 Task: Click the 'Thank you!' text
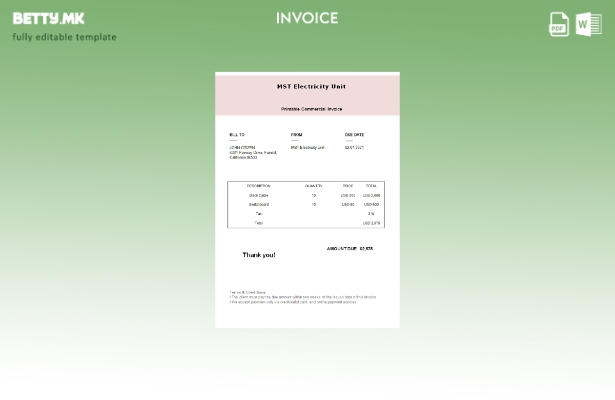(259, 255)
